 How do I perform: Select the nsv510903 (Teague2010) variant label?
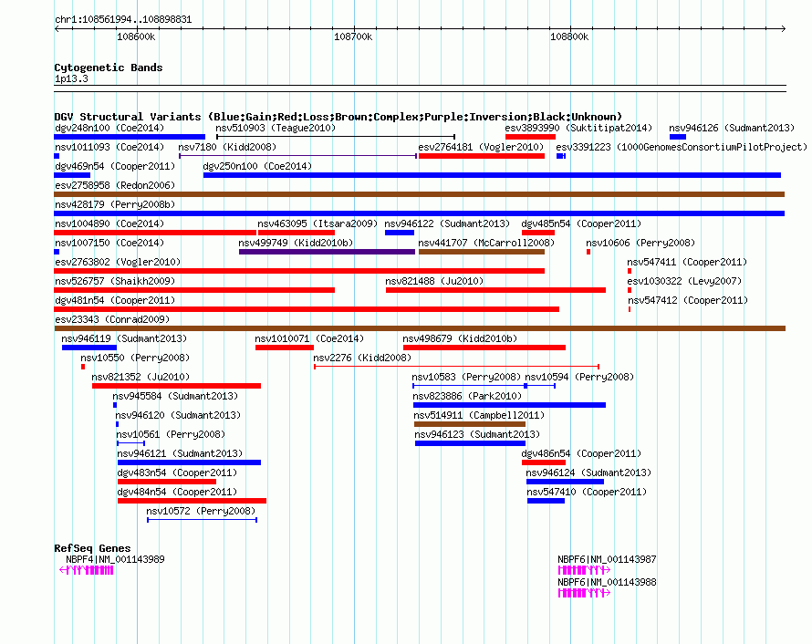pyautogui.click(x=276, y=128)
